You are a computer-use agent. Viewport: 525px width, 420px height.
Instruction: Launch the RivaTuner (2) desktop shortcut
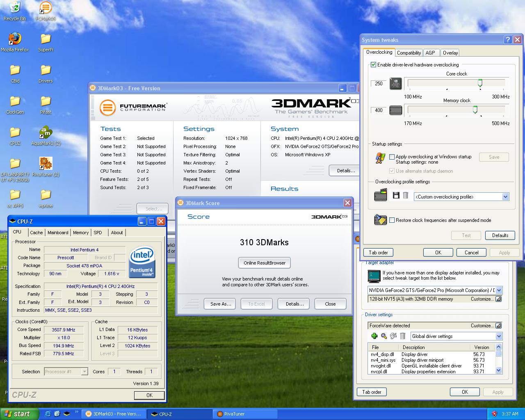[x=46, y=167]
